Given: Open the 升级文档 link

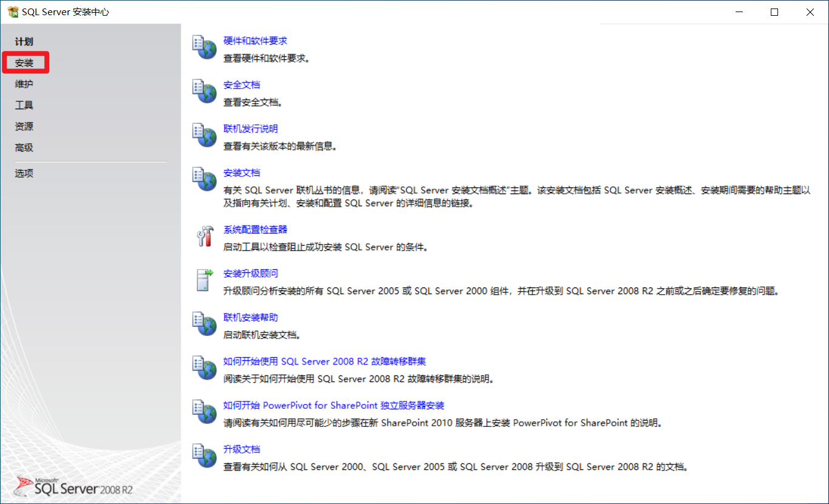Looking at the screenshot, I should pos(242,449).
